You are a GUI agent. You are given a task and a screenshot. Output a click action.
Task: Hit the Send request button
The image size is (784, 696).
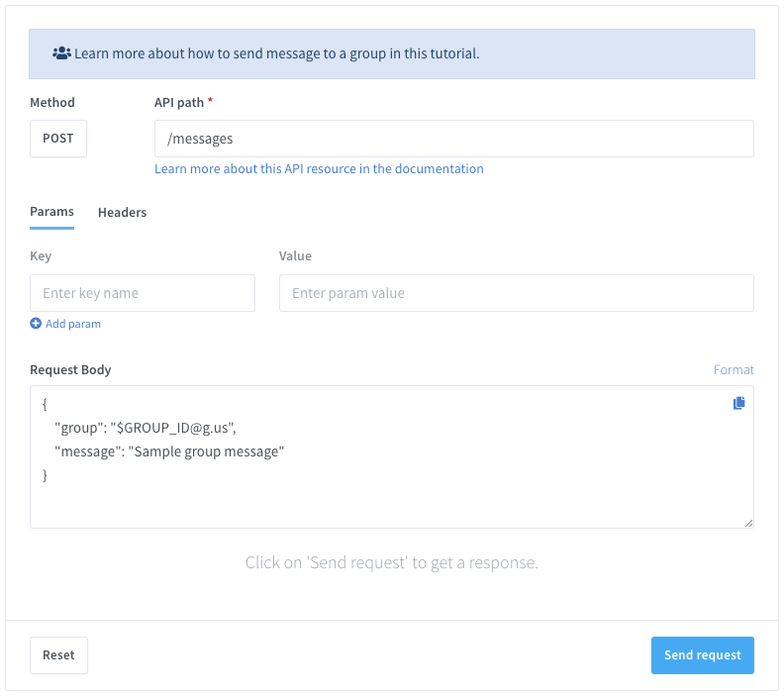click(x=702, y=655)
